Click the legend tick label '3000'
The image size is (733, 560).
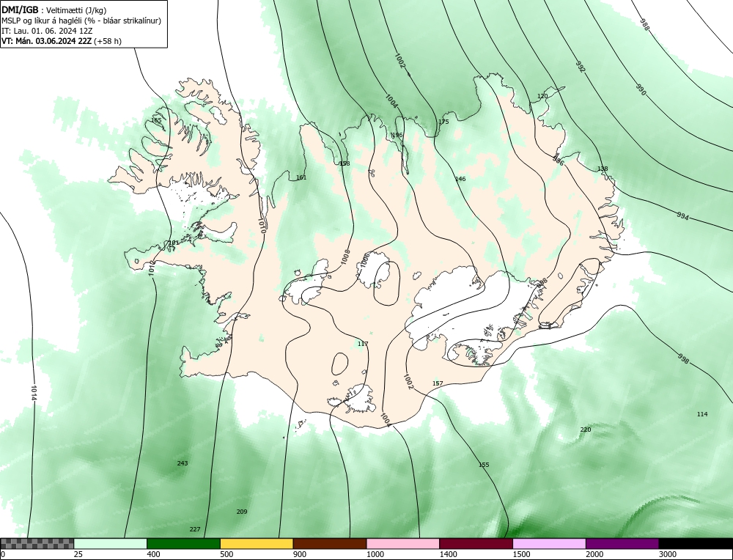[668, 554]
